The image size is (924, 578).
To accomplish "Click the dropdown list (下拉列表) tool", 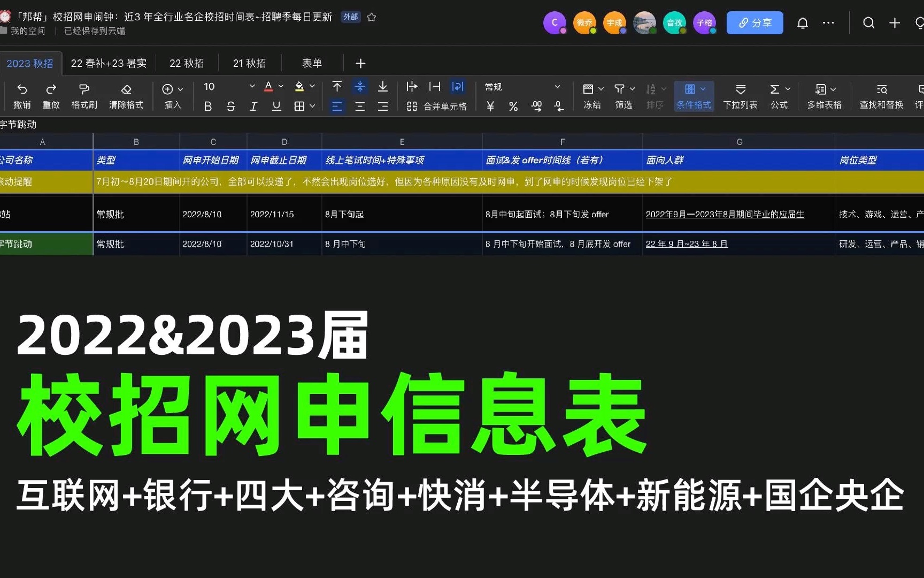I will point(741,96).
